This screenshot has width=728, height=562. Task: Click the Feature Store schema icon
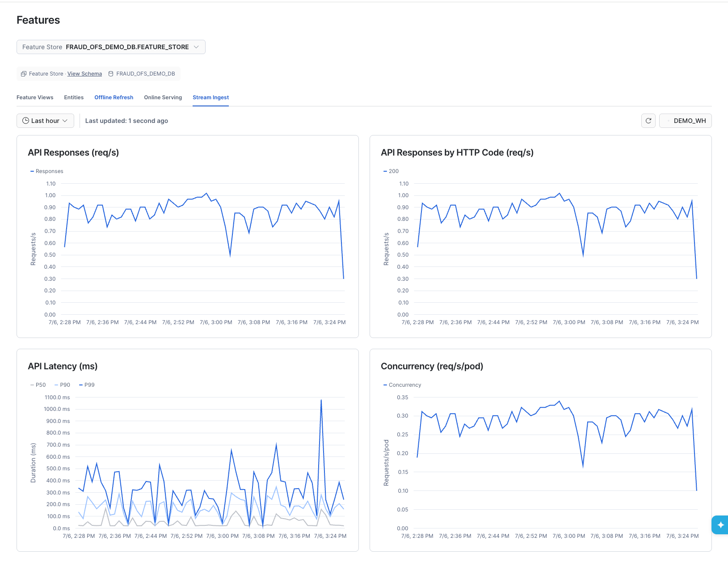pyautogui.click(x=24, y=74)
